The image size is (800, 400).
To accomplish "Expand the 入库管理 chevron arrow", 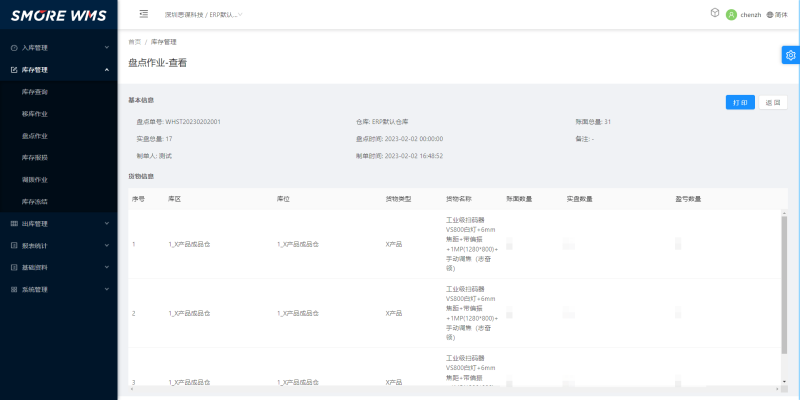I will click(x=106, y=47).
